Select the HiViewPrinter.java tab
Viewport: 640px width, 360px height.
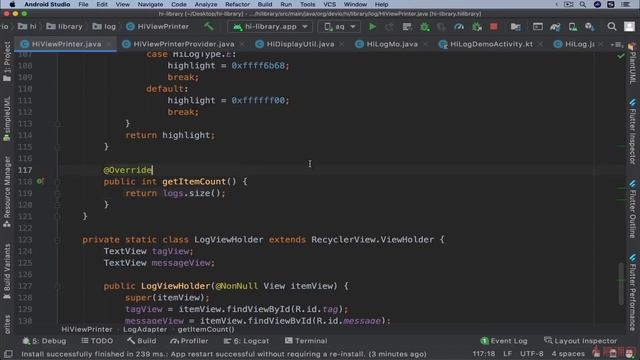pyautogui.click(x=66, y=44)
